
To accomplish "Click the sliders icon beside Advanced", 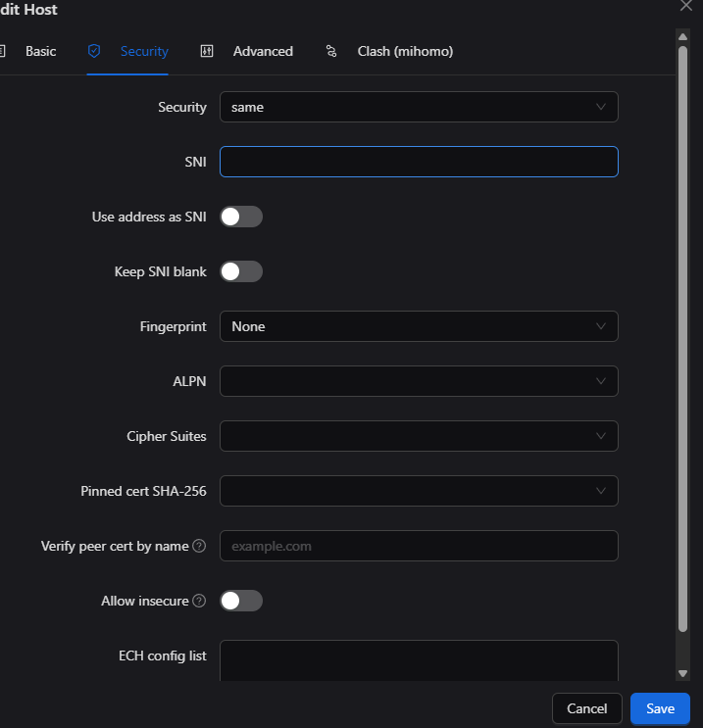I will (207, 51).
